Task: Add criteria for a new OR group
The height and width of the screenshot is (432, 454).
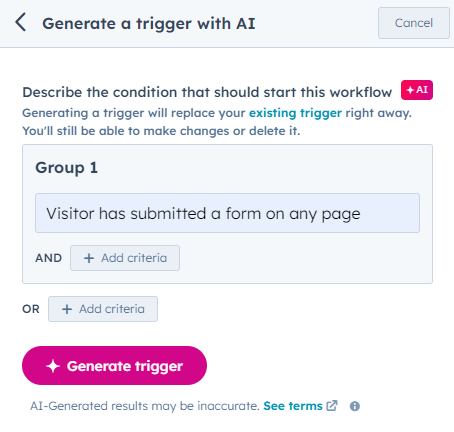Action: point(103,309)
